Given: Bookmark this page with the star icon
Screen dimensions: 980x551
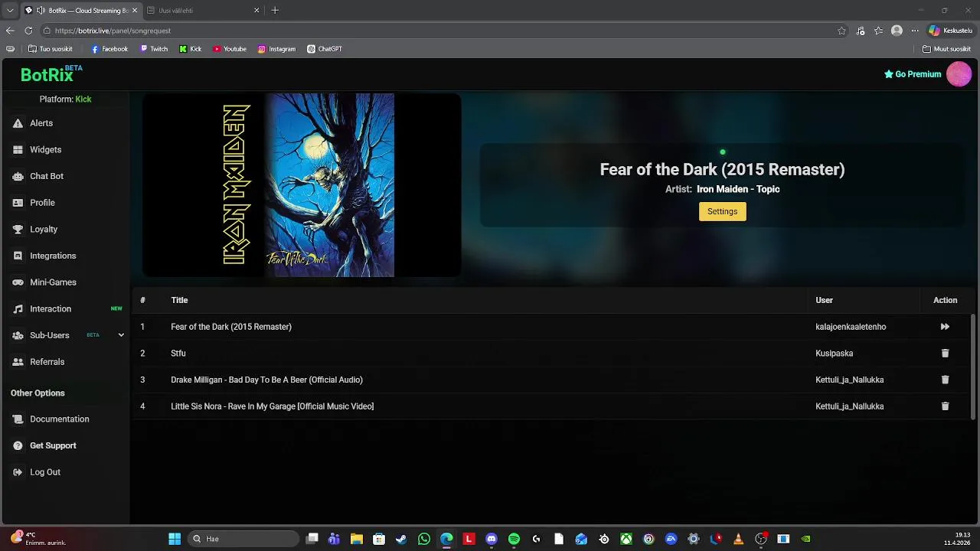Looking at the screenshot, I should tap(841, 31).
